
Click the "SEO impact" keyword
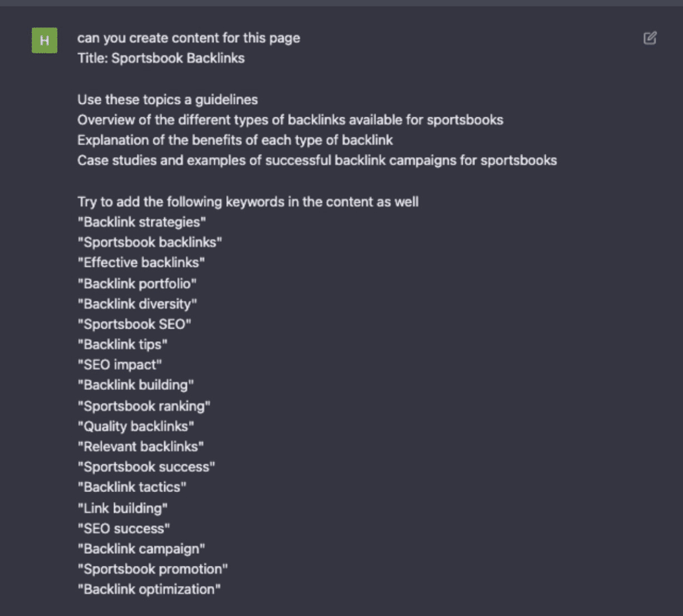tap(120, 365)
